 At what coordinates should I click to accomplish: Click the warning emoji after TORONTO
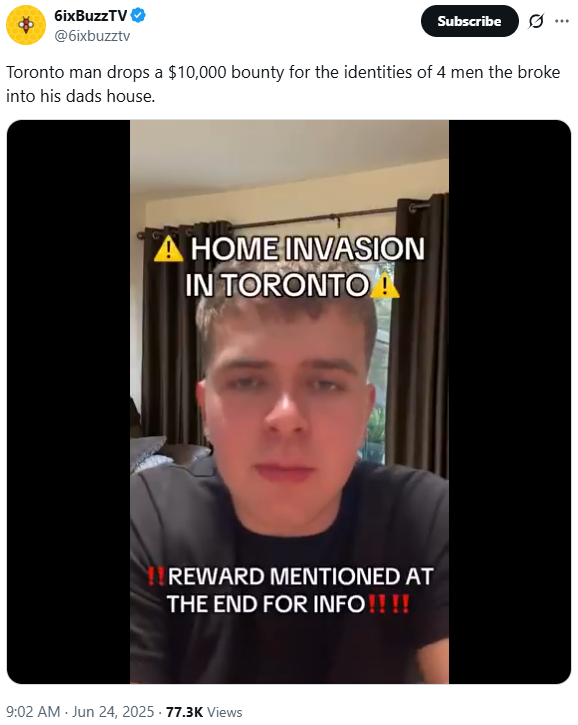(385, 285)
